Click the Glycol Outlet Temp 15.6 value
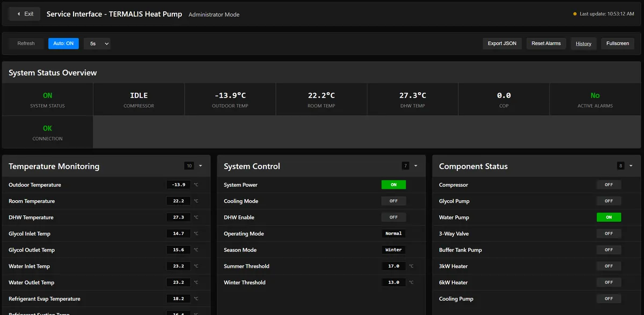Image resolution: width=644 pixels, height=315 pixels. point(178,250)
